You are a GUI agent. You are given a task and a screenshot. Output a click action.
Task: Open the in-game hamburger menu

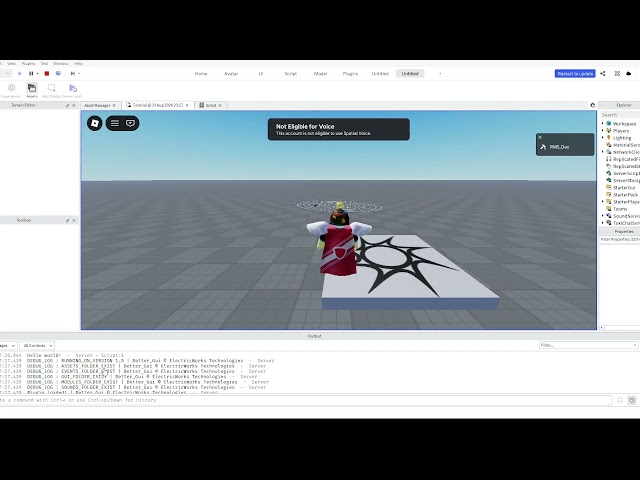[115, 123]
